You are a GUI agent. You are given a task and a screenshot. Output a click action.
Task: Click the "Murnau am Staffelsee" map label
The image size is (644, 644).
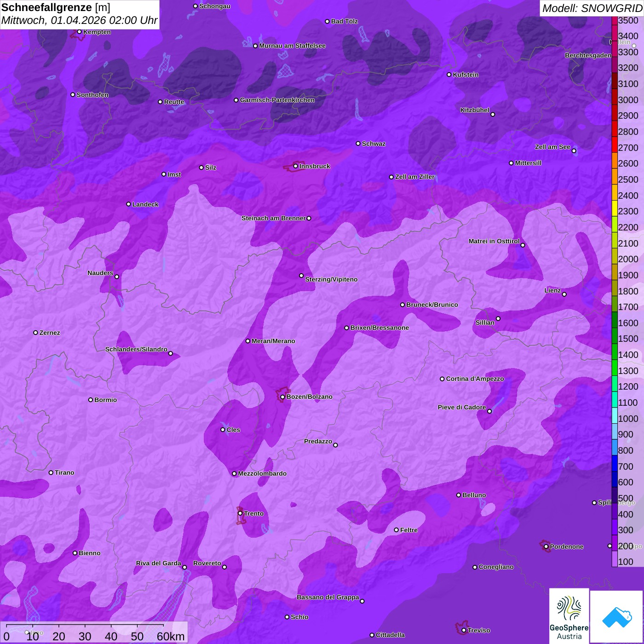click(292, 46)
